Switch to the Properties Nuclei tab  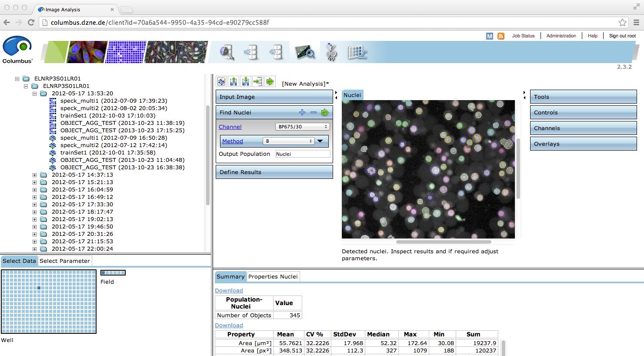[x=273, y=277]
